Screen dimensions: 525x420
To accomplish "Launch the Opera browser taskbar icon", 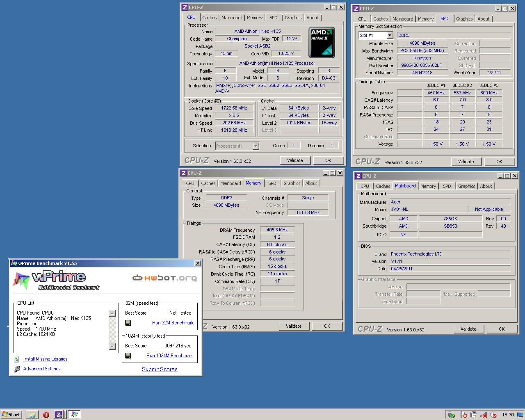I will point(46,415).
